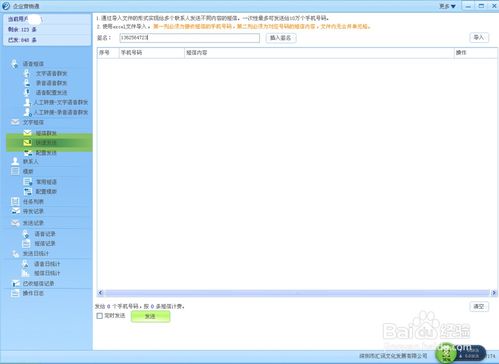Open 短信群发 envelope icon item
The width and height of the screenshot is (499, 364).
click(x=46, y=133)
